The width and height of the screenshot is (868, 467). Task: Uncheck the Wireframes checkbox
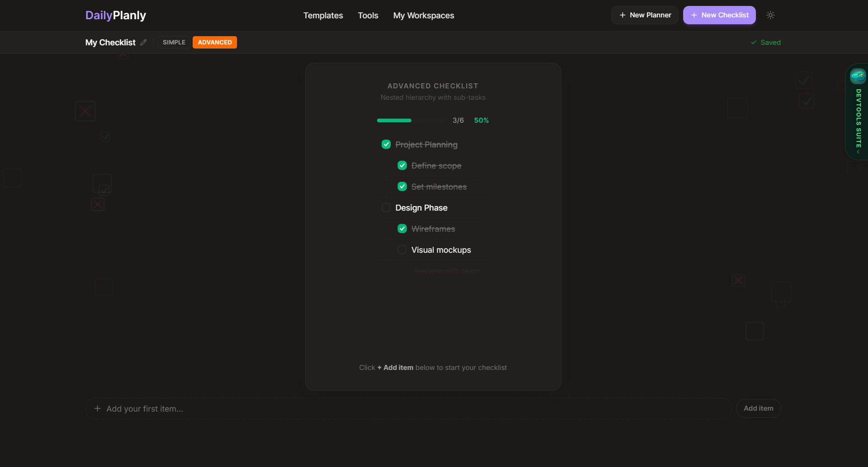coord(402,228)
